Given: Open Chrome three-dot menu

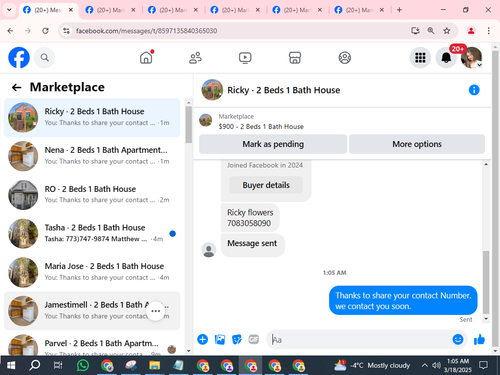Looking at the screenshot, I should [x=489, y=31].
